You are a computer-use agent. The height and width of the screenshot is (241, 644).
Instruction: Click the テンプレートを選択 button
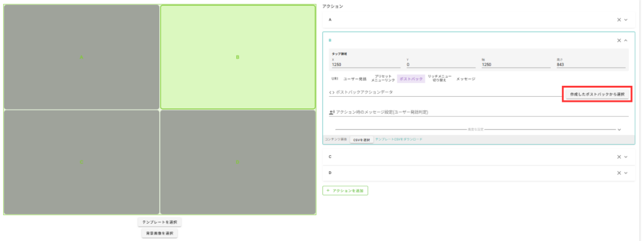pyautogui.click(x=159, y=222)
